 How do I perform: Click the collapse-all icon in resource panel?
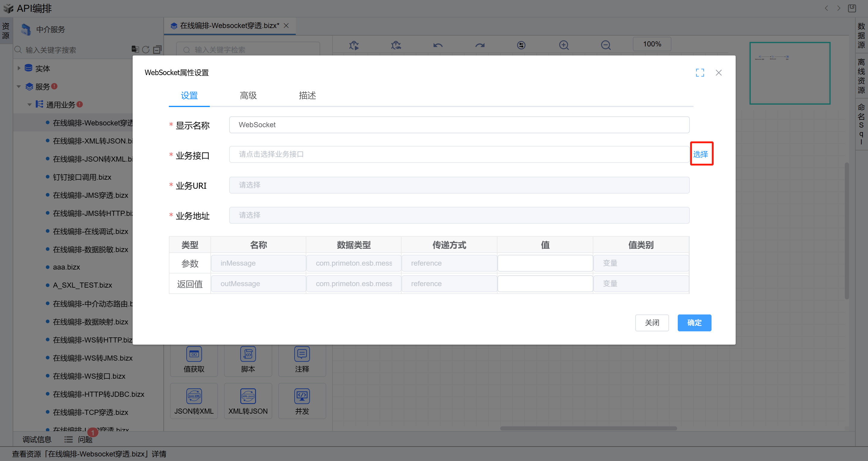[157, 49]
